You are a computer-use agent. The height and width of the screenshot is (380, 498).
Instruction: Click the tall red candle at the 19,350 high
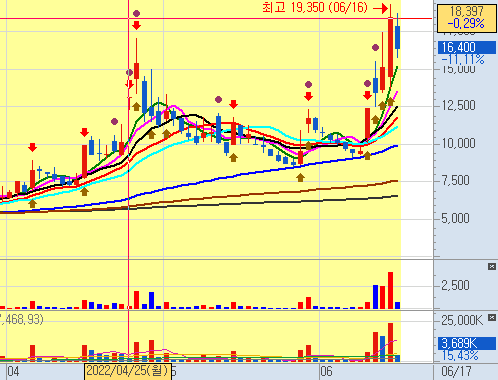pos(390,48)
